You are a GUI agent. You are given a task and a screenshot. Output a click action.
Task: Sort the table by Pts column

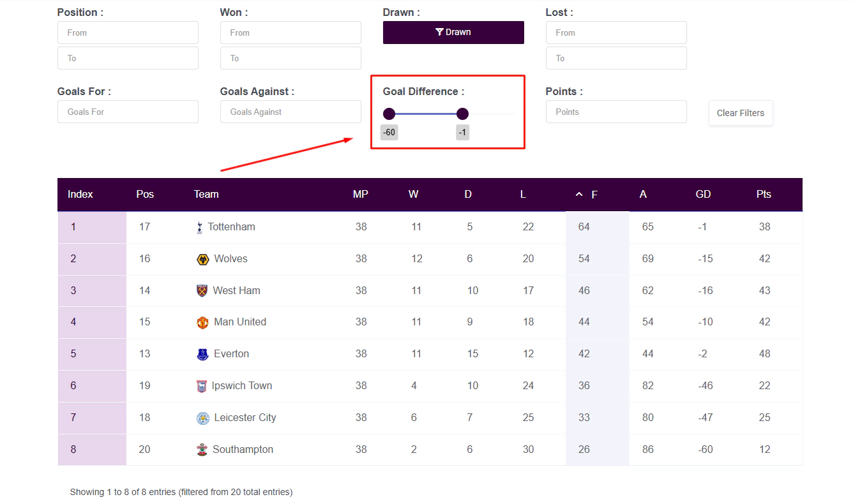click(764, 195)
